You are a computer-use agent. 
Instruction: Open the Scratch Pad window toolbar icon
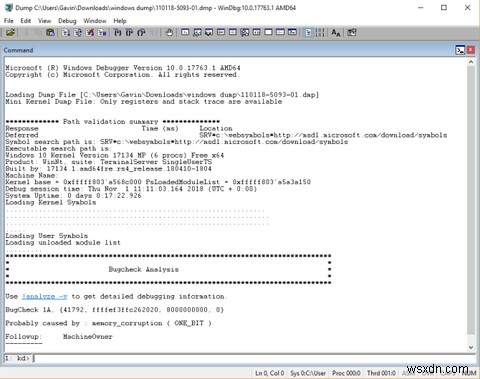[268, 32]
